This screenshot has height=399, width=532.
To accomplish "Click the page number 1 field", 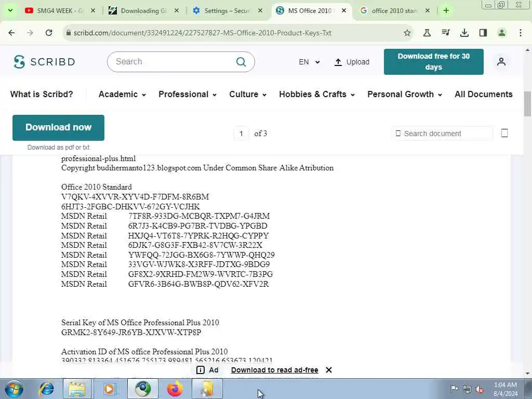I will point(241,134).
